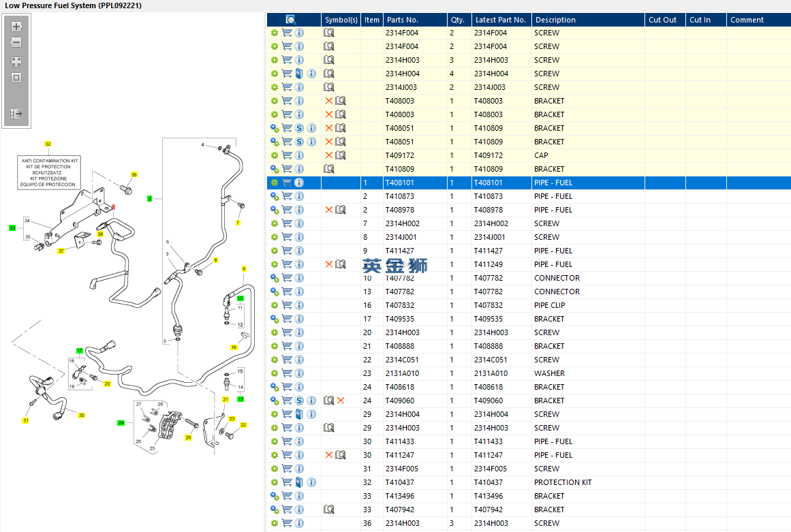Zoom in on the diagram with plus button

click(x=16, y=27)
